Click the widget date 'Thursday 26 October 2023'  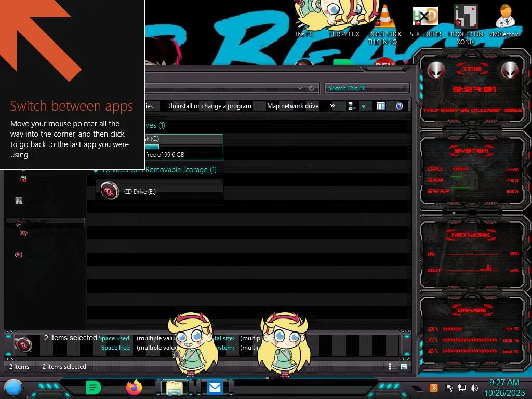472,110
